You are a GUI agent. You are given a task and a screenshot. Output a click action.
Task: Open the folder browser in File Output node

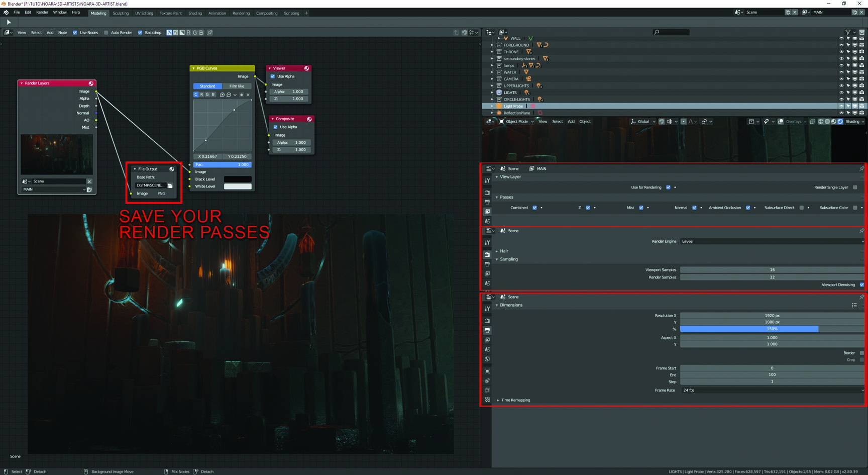170,185
